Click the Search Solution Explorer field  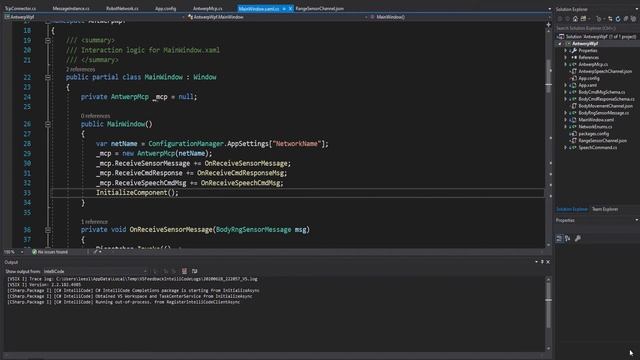pos(596,29)
